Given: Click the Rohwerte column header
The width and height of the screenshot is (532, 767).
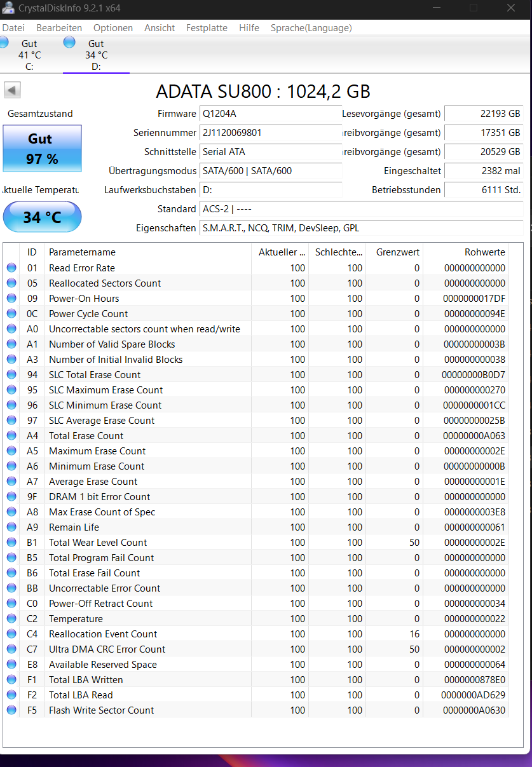Looking at the screenshot, I should (466, 252).
